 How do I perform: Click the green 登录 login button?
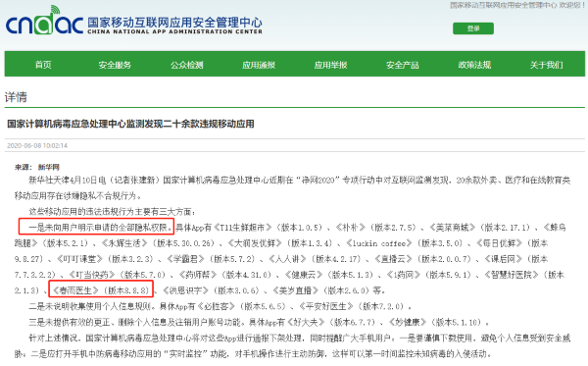[x=473, y=28]
